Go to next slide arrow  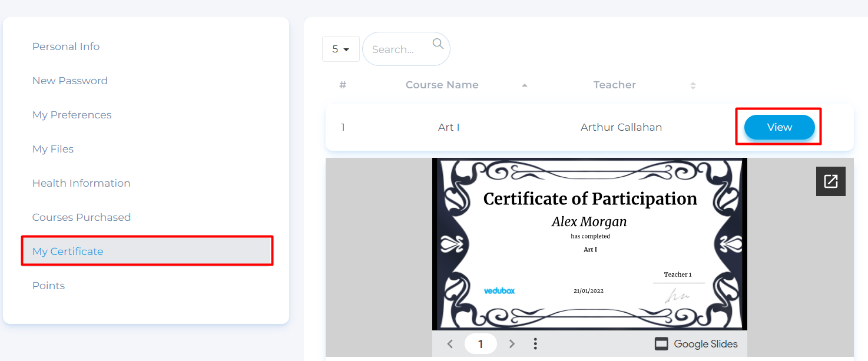(512, 344)
